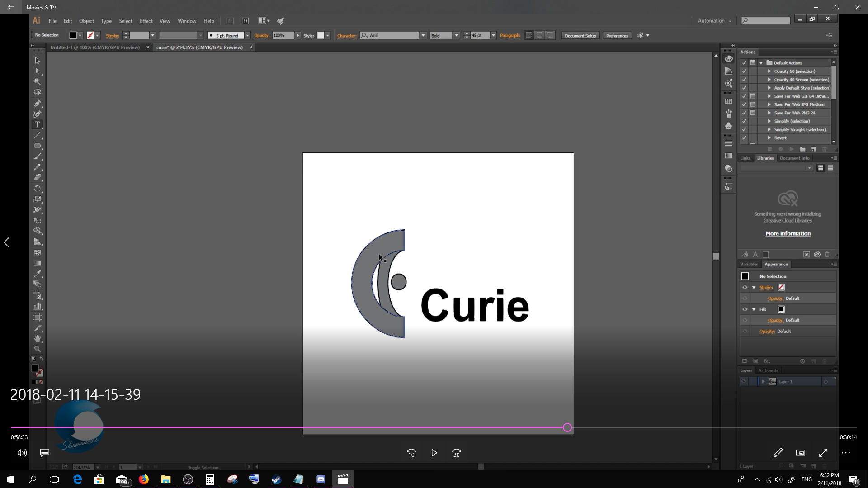
Task: Open mini view in video player
Action: tap(801, 453)
